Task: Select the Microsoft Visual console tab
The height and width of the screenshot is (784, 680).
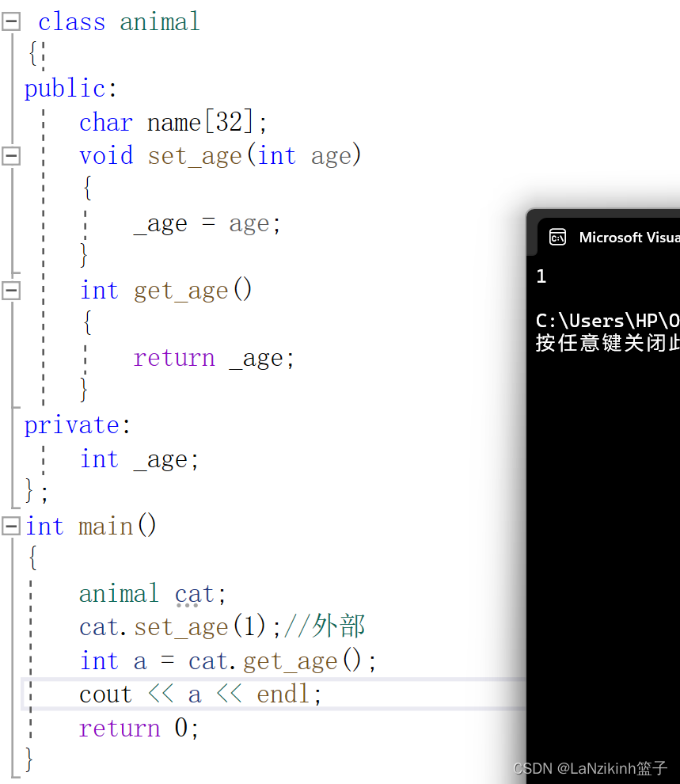Action: pyautogui.click(x=609, y=237)
